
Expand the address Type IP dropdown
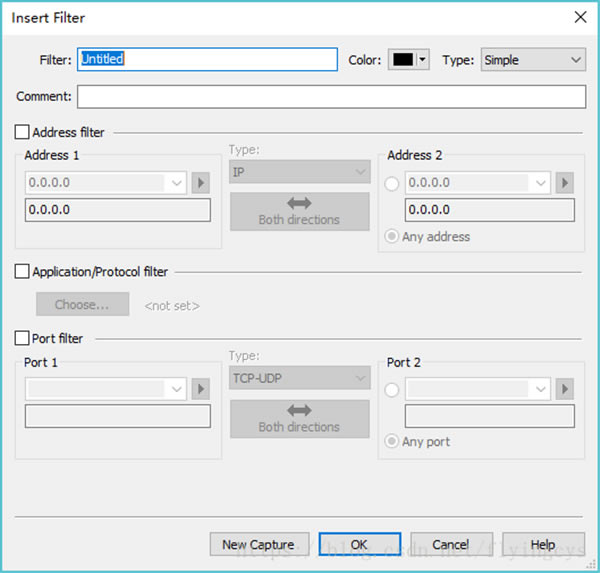click(299, 173)
